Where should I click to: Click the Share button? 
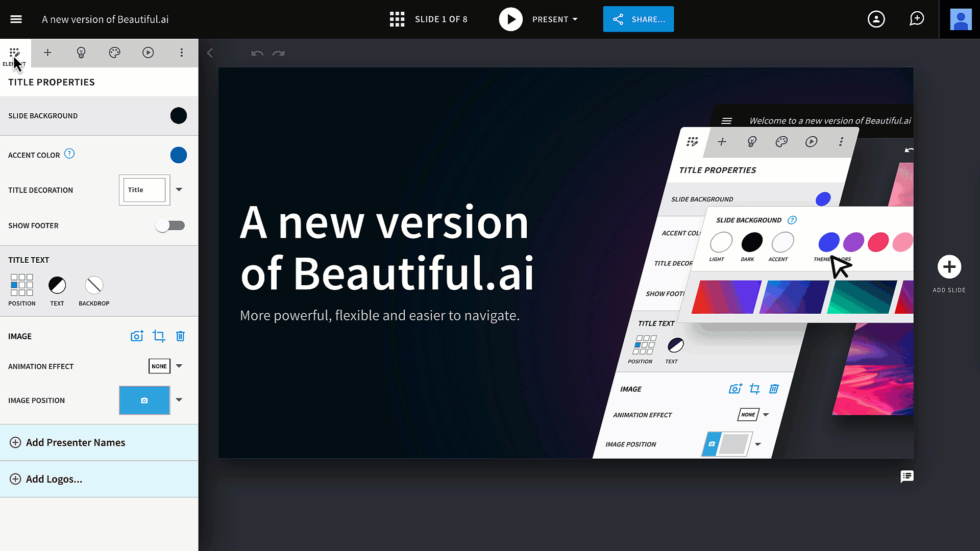pos(638,19)
